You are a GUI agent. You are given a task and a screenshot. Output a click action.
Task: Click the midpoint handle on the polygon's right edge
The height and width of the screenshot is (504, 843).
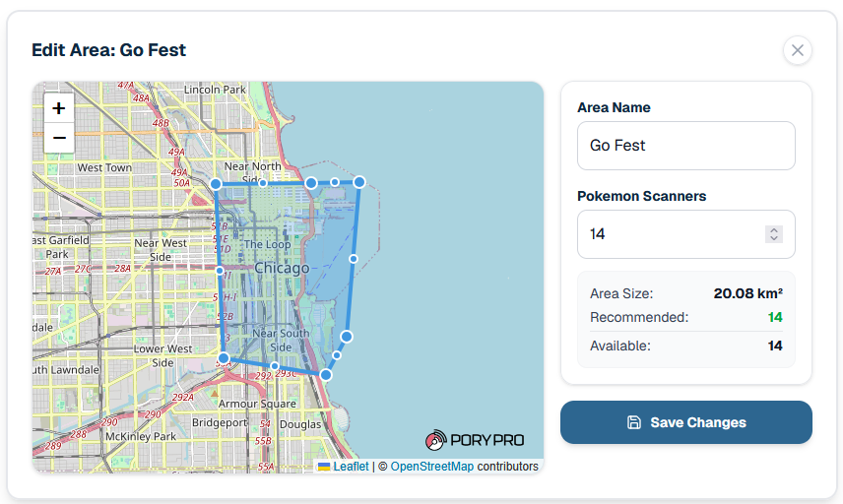[x=354, y=259]
